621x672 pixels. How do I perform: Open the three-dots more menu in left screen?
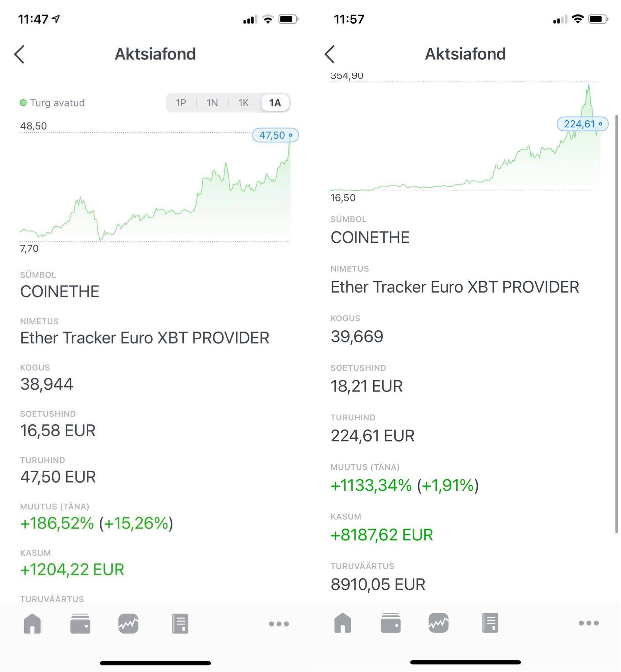pyautogui.click(x=279, y=624)
